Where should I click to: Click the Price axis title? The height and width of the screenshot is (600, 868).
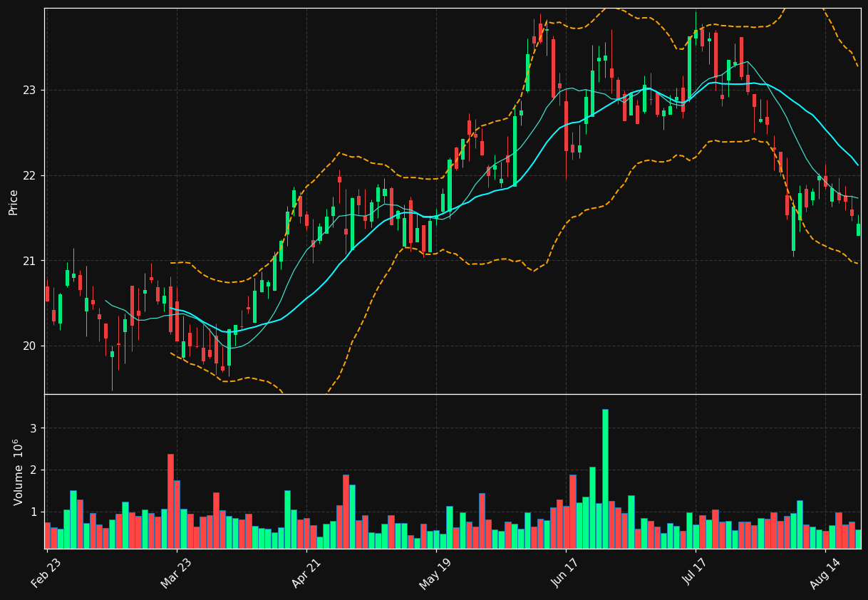(14, 202)
